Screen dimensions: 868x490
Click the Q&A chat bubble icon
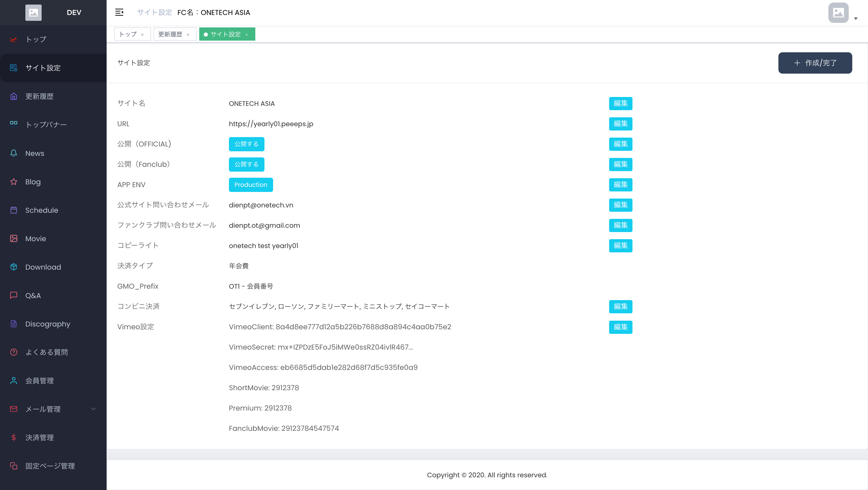pos(13,296)
